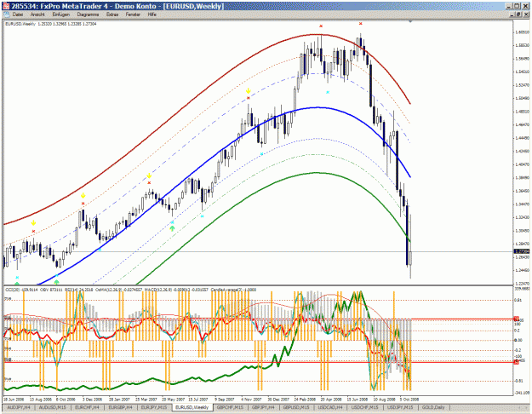Minimize the inner EURUSD chart window
This screenshot has width=532, height=414.
click(512, 14)
